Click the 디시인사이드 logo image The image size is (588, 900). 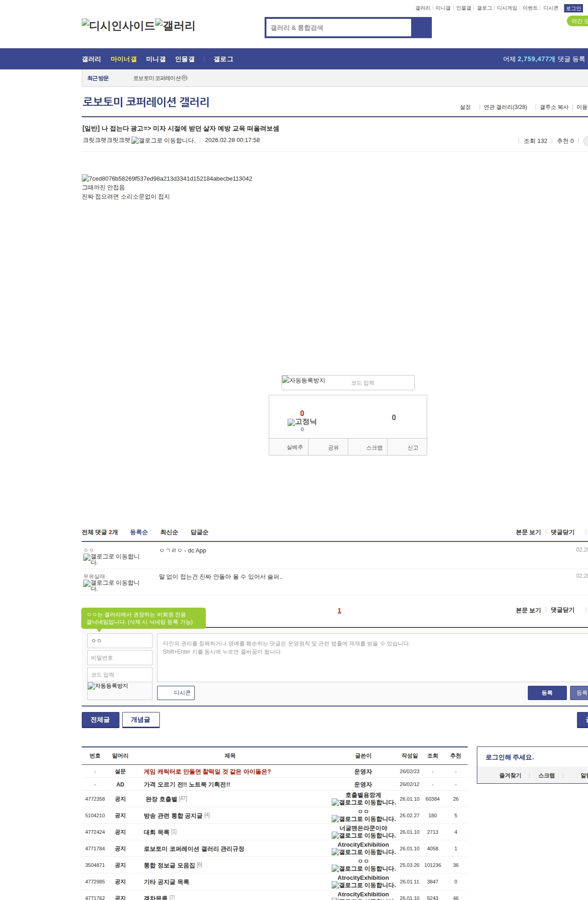[x=119, y=26]
